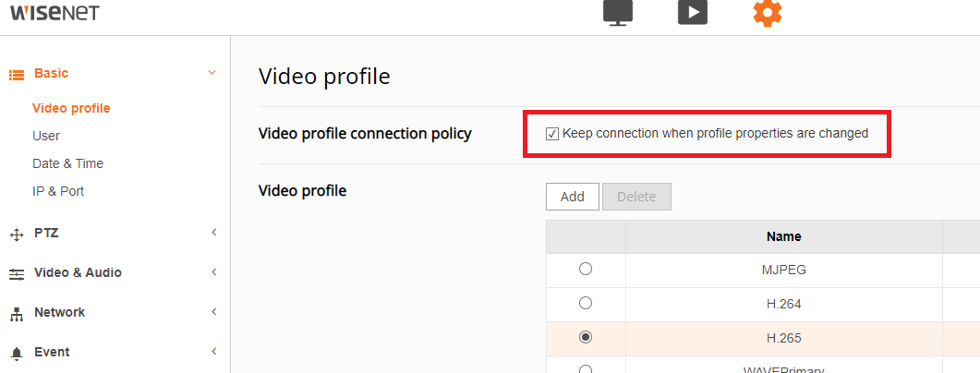Open the playback view icon
The width and height of the screenshot is (980, 373).
pyautogui.click(x=692, y=13)
